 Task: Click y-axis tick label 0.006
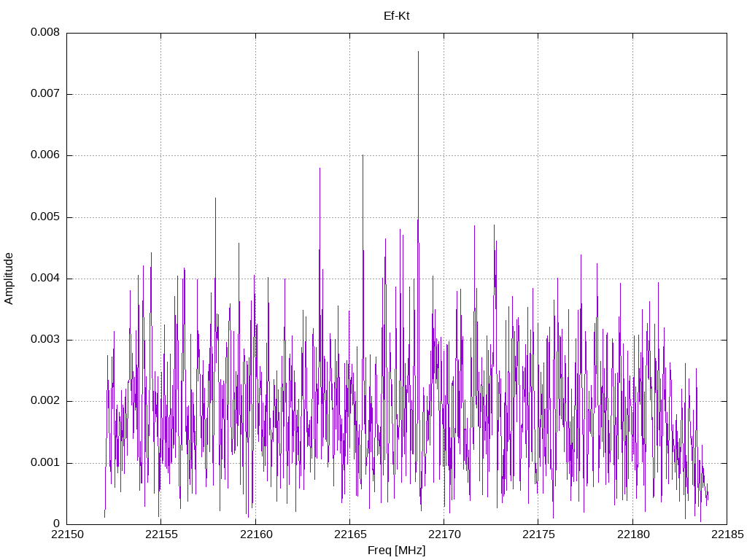(x=45, y=155)
